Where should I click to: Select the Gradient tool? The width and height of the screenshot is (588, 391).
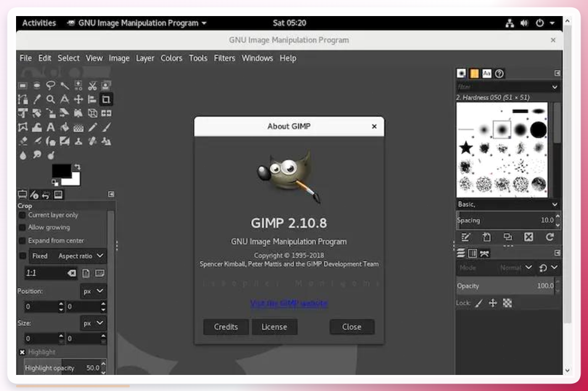click(78, 128)
